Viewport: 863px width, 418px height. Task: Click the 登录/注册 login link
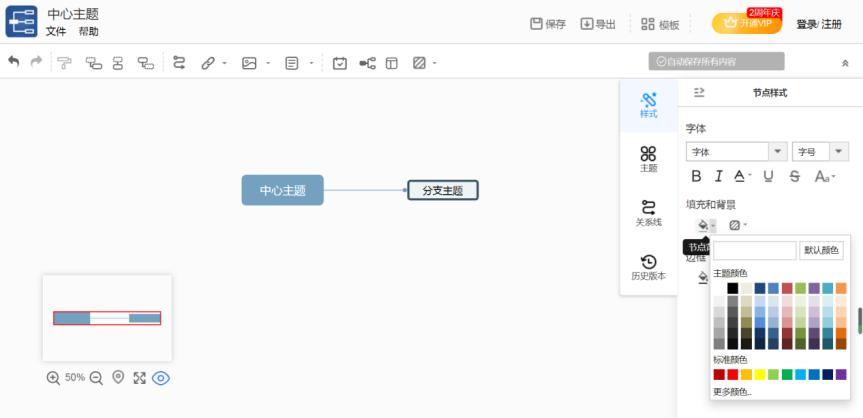[819, 24]
